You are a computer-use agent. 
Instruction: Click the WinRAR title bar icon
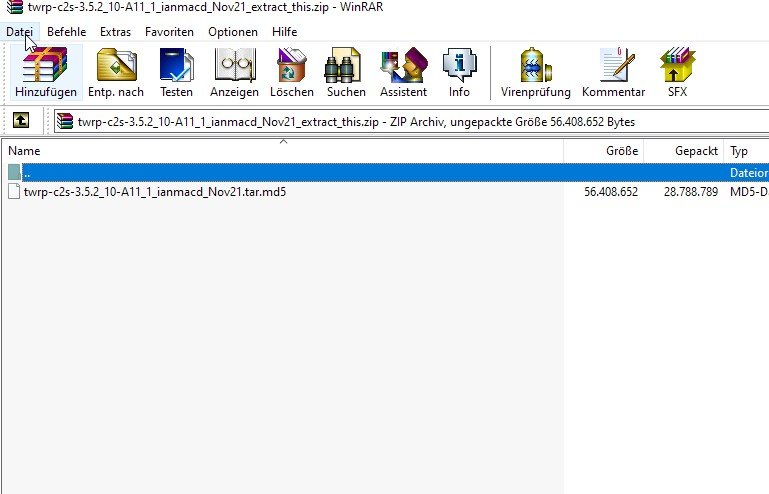pos(15,7)
